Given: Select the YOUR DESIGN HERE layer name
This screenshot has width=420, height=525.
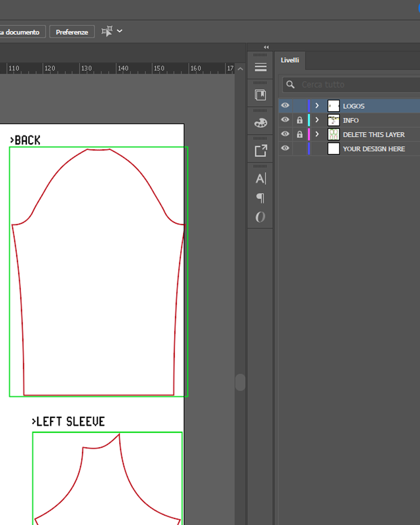Looking at the screenshot, I should click(374, 149).
